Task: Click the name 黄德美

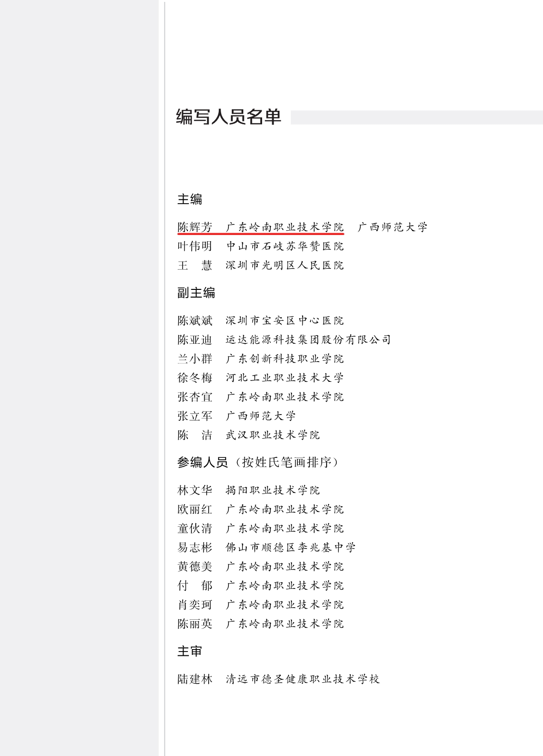Action: point(195,567)
